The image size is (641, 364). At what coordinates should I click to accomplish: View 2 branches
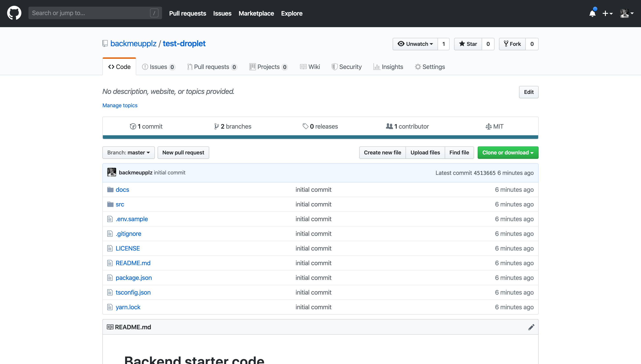click(x=233, y=126)
